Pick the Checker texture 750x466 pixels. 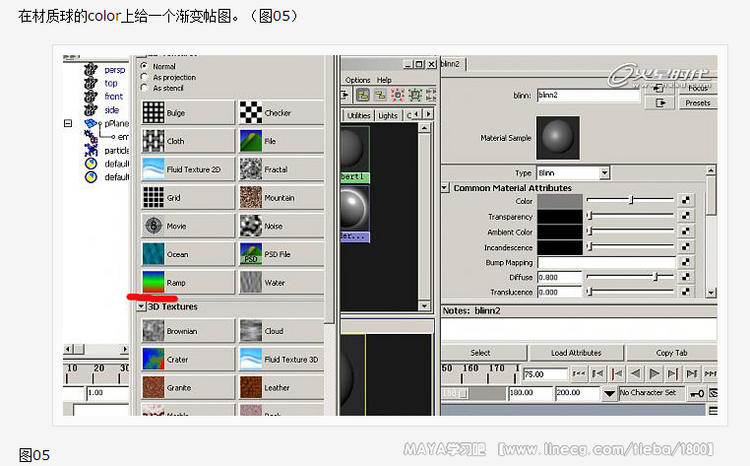point(281,113)
